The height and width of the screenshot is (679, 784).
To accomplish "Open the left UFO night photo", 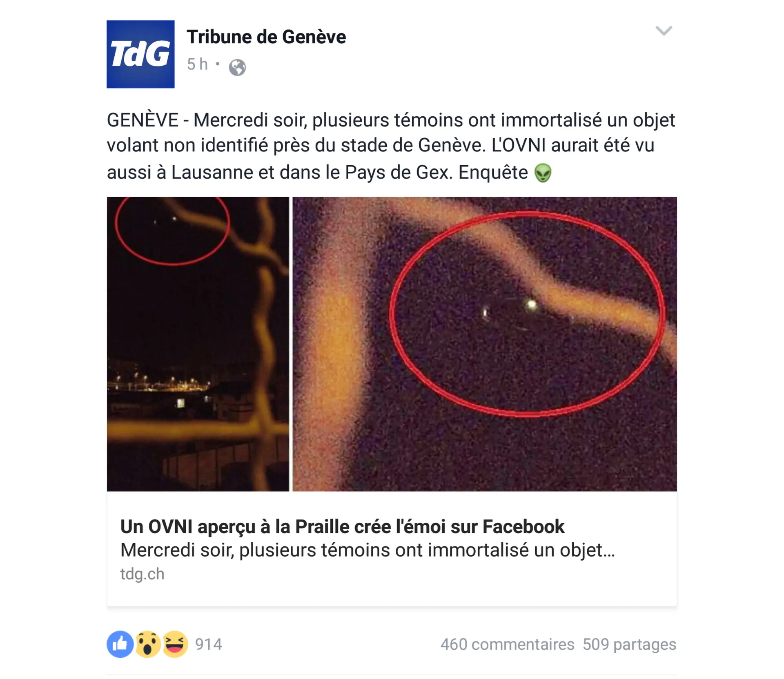I will [198, 344].
